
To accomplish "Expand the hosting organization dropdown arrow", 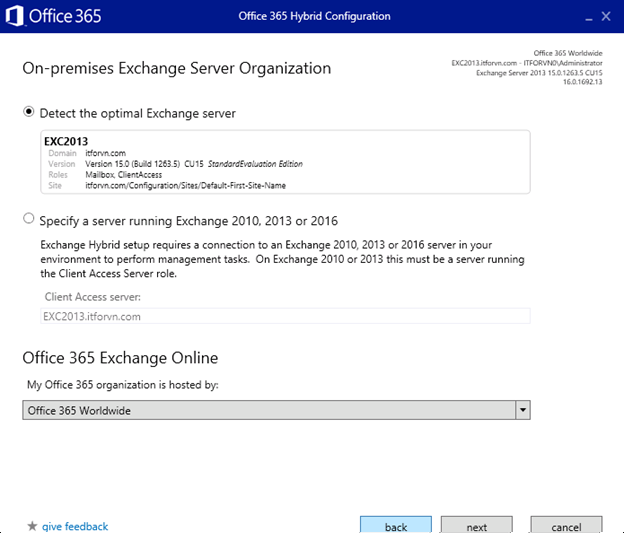I will (521, 410).
